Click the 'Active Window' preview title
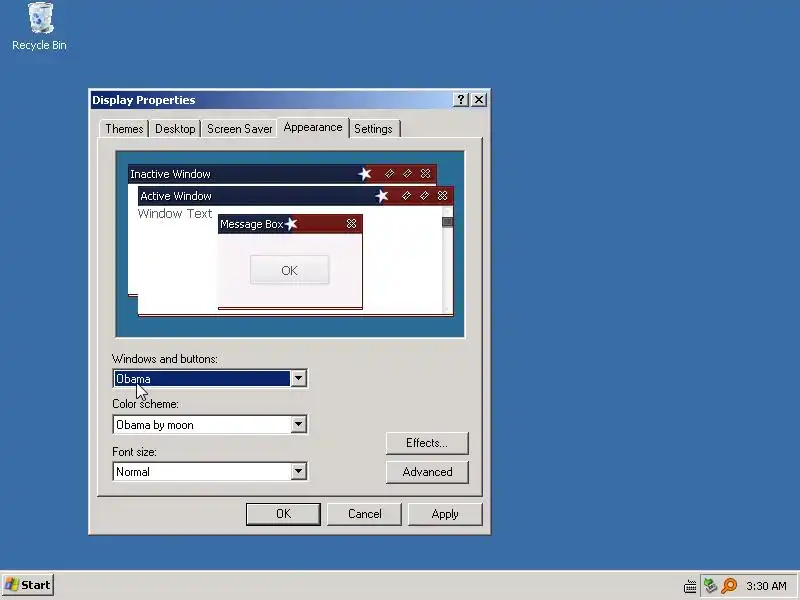Viewport: 800px width, 600px height. click(176, 196)
